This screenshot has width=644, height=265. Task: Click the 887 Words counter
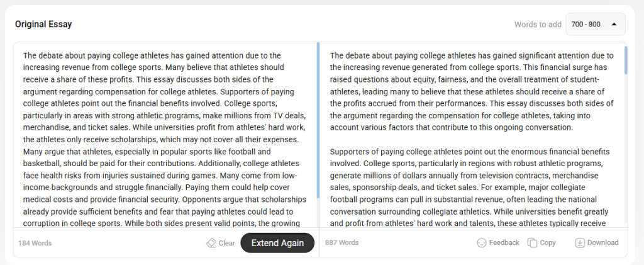[x=342, y=242]
